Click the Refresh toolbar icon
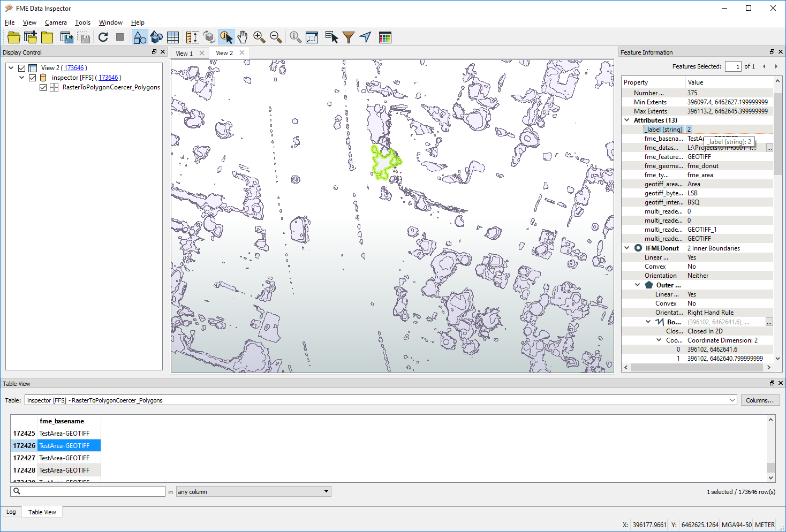Viewport: 786px width, 532px height. pyautogui.click(x=103, y=37)
